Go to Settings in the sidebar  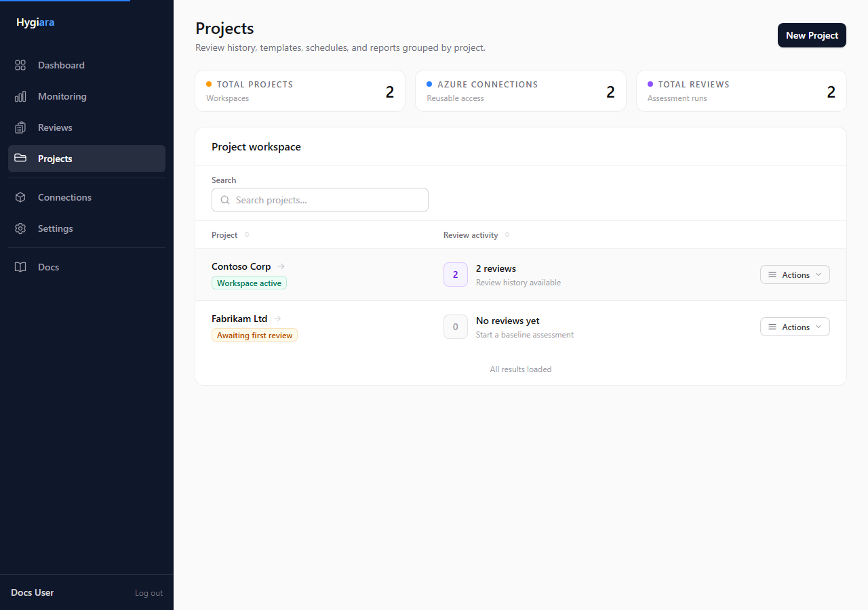(x=87, y=228)
